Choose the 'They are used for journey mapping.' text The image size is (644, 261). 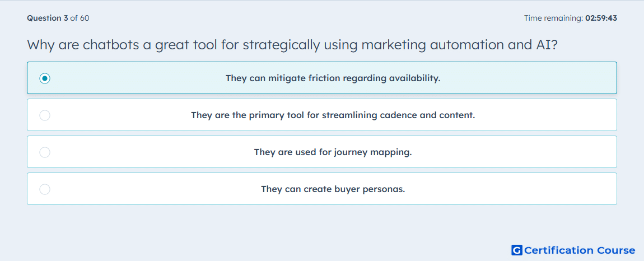[333, 152]
